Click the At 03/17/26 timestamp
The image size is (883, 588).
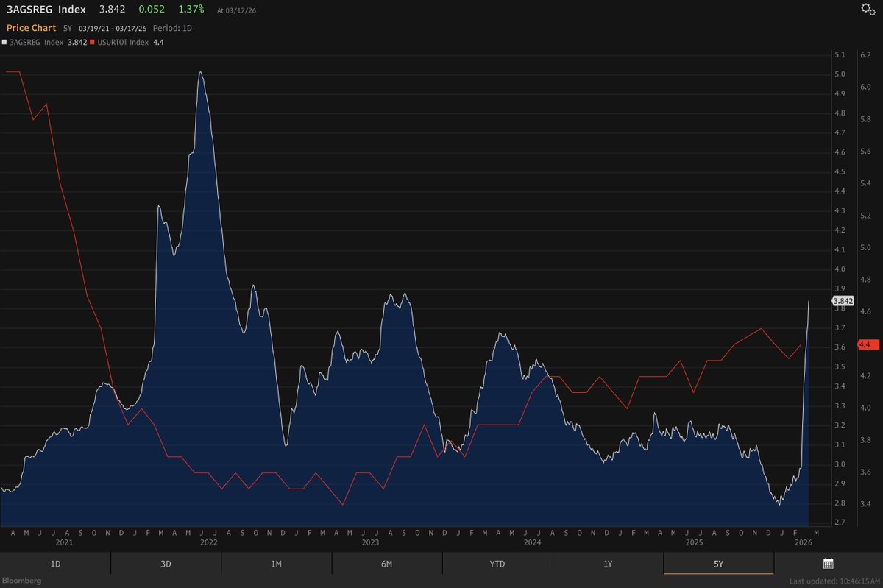coord(236,11)
